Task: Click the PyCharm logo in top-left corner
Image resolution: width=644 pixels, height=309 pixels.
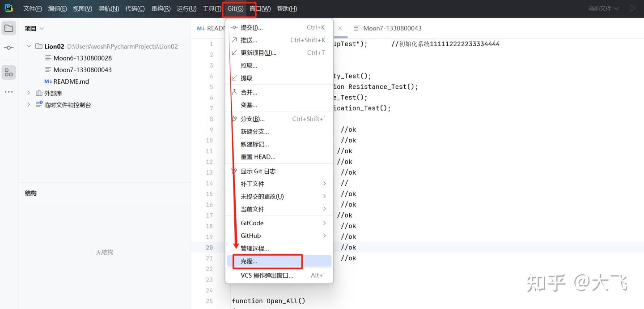Action: point(8,8)
